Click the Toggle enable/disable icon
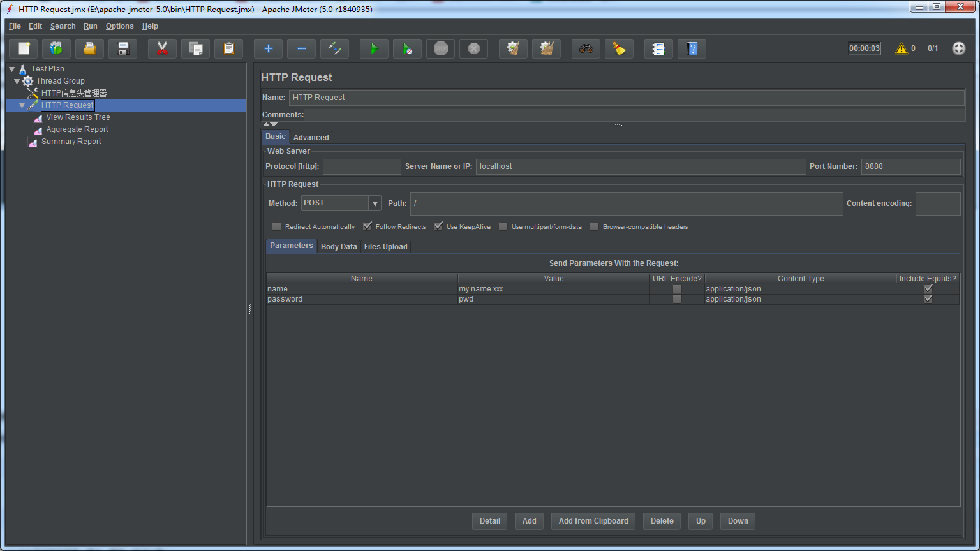The width and height of the screenshot is (980, 551). (x=334, y=48)
